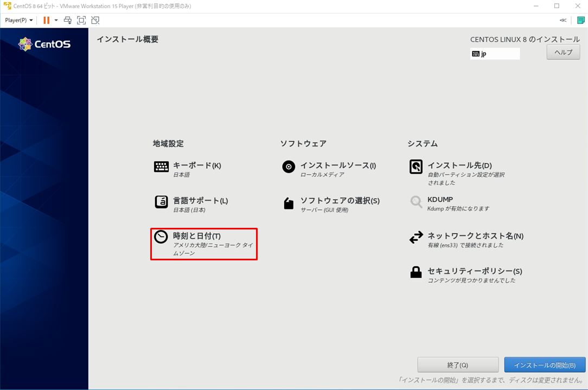588x390 pixels.
Task: Open インストール先(D) label
Action: [x=459, y=165]
